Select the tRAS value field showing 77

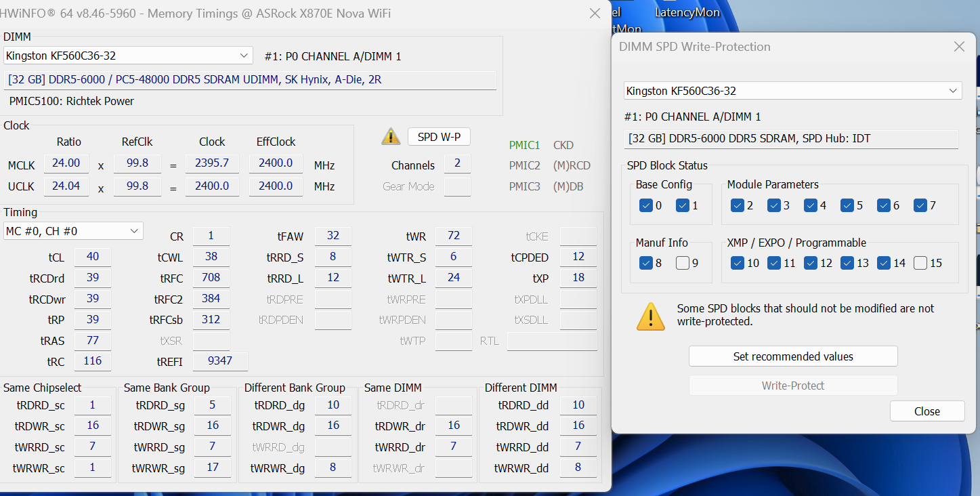(x=92, y=341)
